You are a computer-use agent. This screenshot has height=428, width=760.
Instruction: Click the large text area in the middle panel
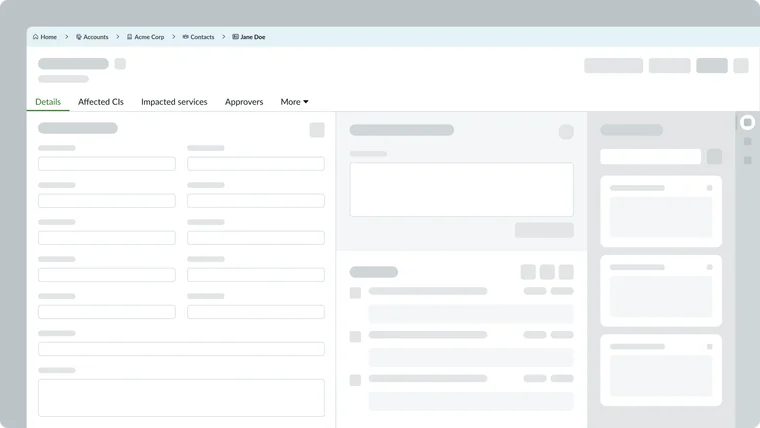pyautogui.click(x=461, y=189)
